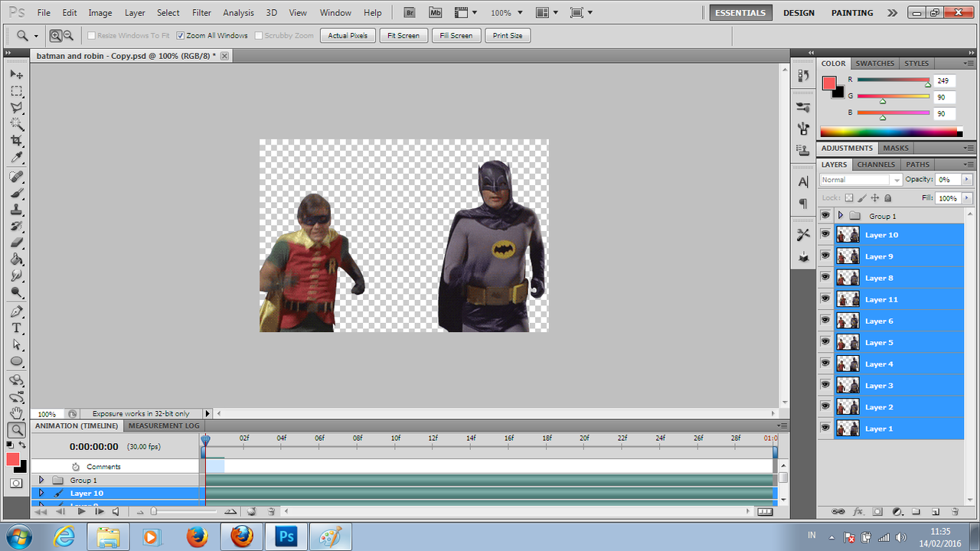The width and height of the screenshot is (980, 551).
Task: Select the Rectangular Marquee tool
Action: tap(16, 91)
